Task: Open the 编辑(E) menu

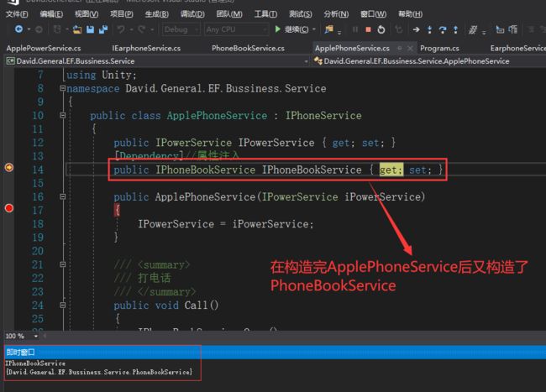Action: coord(51,14)
